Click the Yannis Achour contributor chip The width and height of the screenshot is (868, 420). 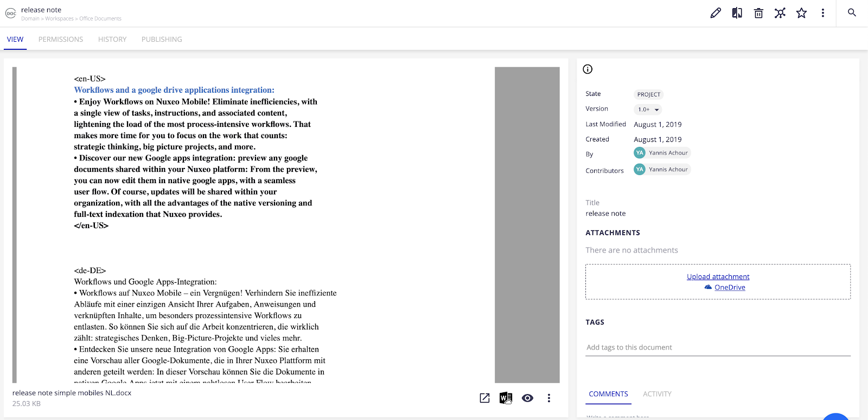662,170
